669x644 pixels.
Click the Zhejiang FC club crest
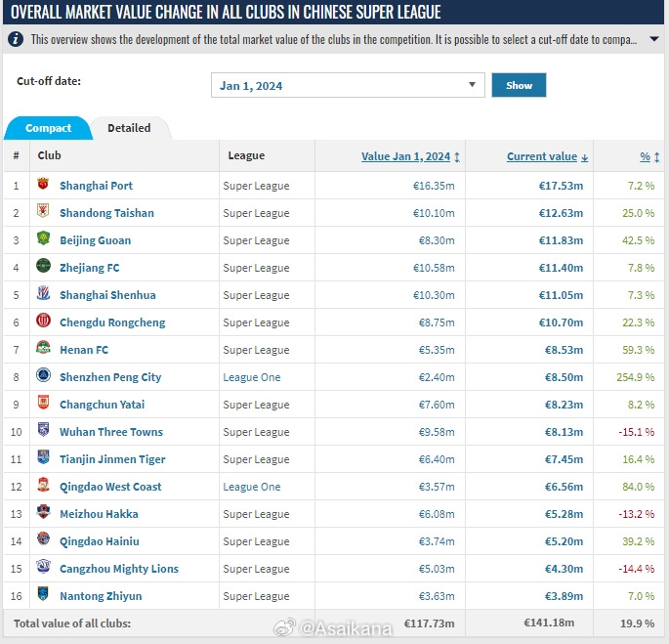pos(43,266)
